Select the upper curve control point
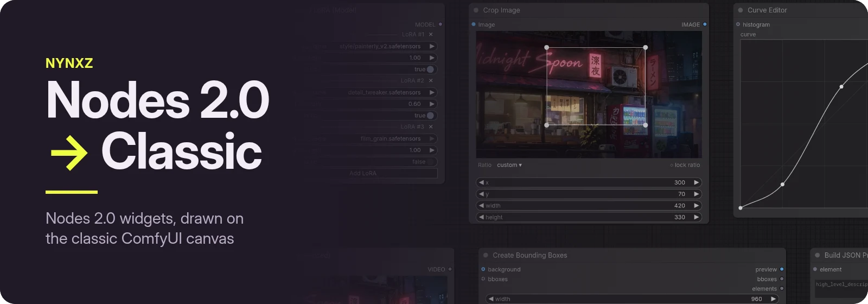 pos(841,86)
